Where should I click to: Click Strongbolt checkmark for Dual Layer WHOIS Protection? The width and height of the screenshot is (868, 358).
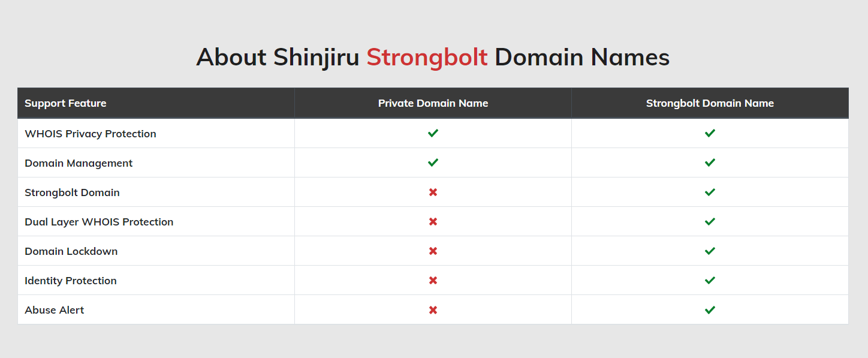click(x=710, y=222)
